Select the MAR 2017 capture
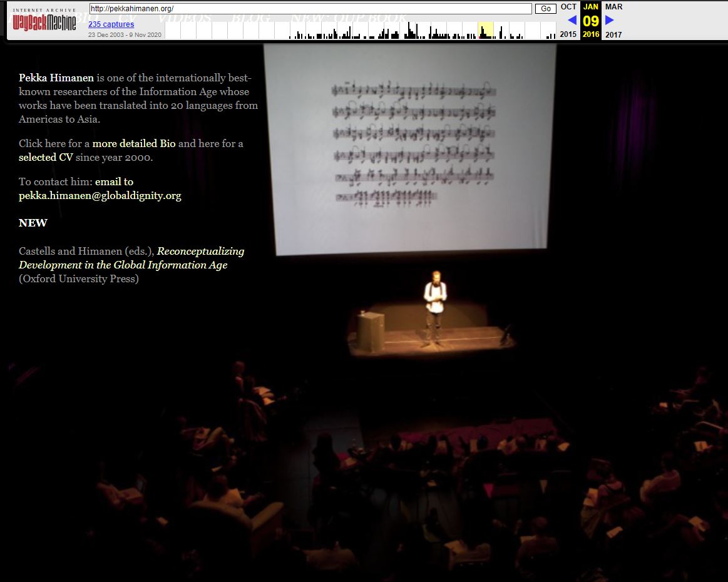Image resolution: width=728 pixels, height=582 pixels. (613, 7)
